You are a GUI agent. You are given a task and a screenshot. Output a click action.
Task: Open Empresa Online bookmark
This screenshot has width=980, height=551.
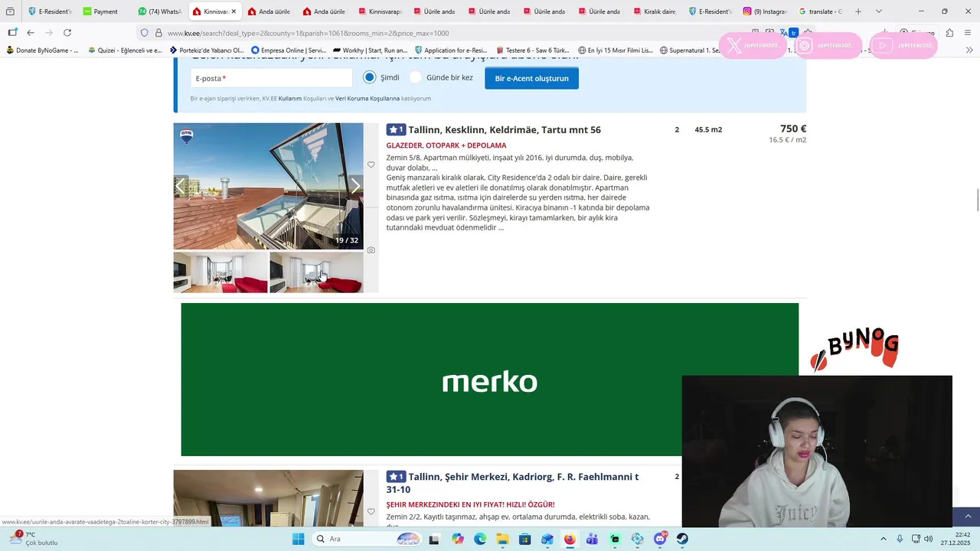[x=289, y=51]
